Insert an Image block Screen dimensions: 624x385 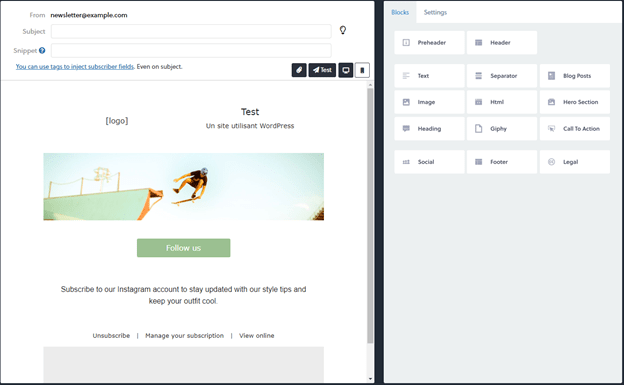[429, 102]
